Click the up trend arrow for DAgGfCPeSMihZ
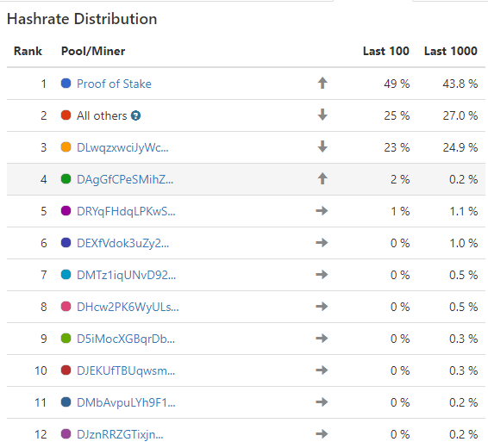 (322, 178)
